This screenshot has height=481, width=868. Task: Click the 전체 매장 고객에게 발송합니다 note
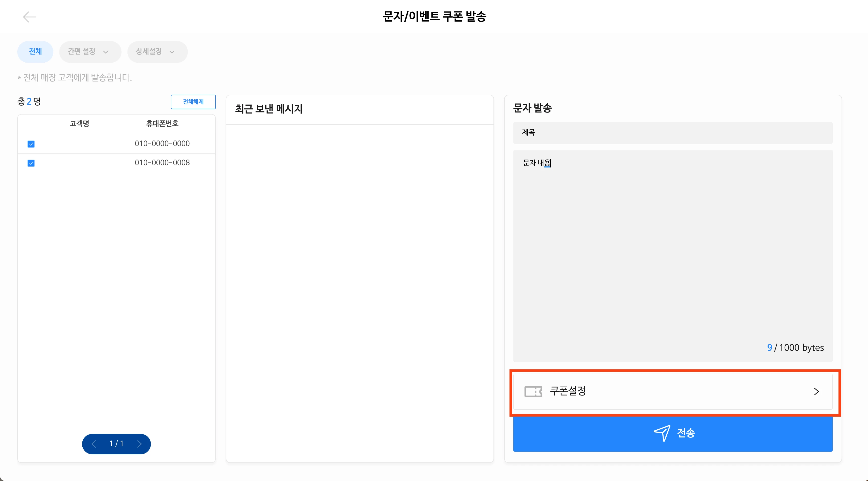point(75,78)
